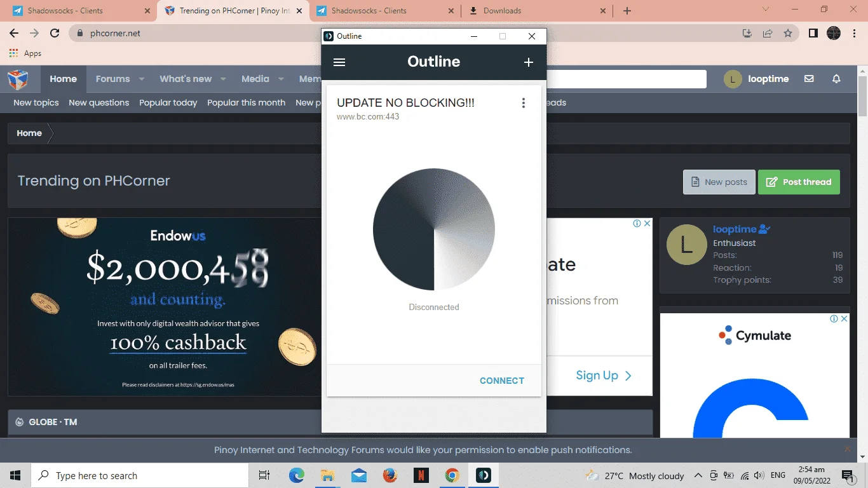Add a server with the plus icon

[x=528, y=62]
